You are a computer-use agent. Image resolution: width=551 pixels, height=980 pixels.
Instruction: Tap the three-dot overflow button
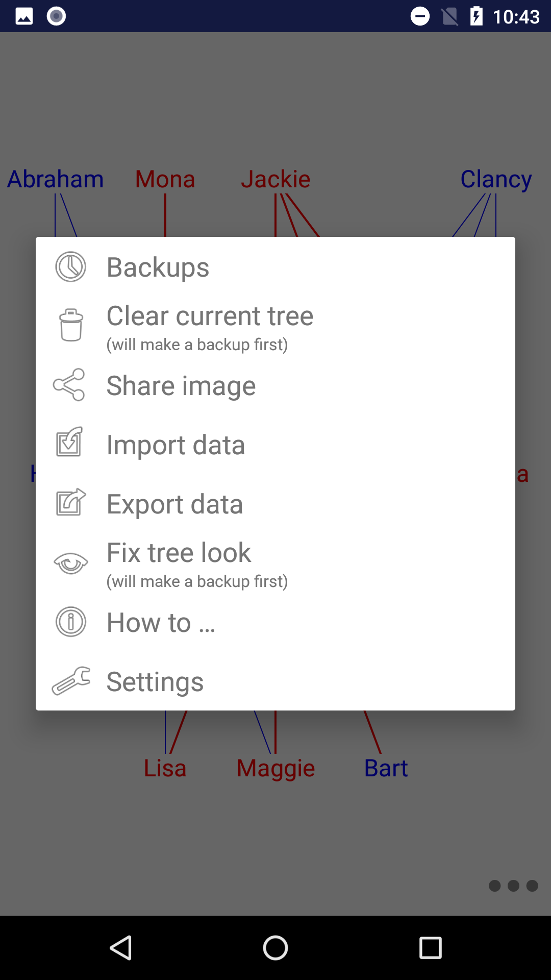pyautogui.click(x=513, y=886)
